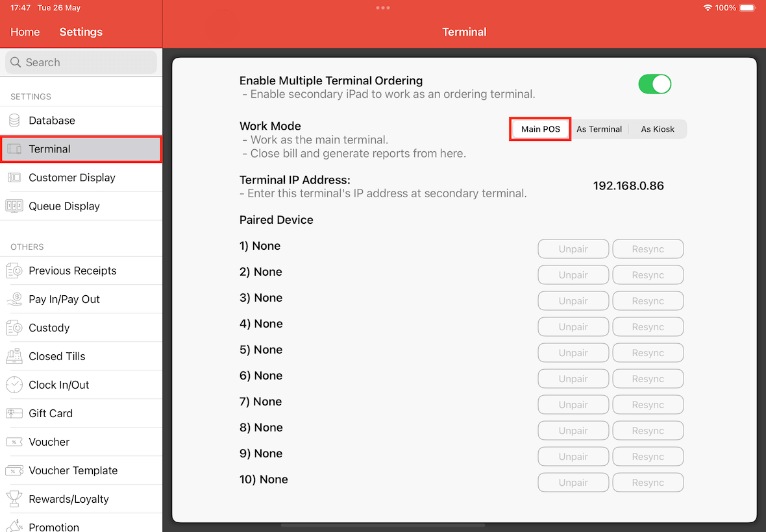The height and width of the screenshot is (532, 766).
Task: Select Main POS work mode
Action: click(540, 129)
